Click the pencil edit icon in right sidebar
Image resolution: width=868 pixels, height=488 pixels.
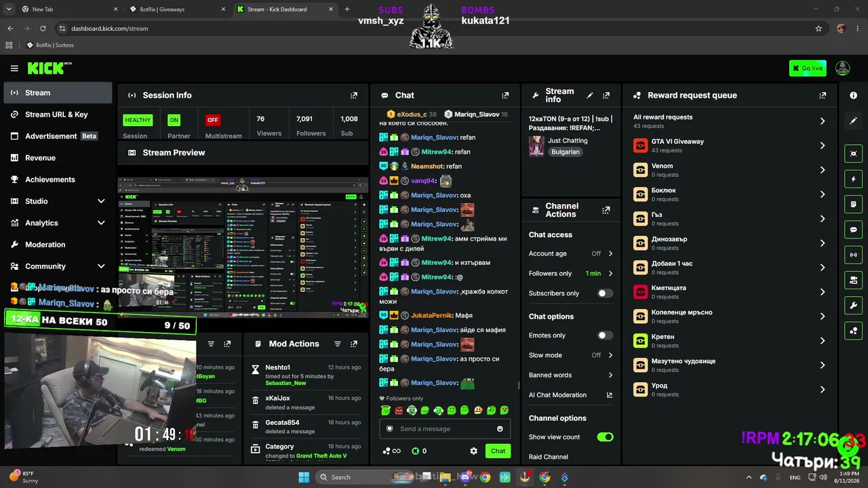[853, 121]
